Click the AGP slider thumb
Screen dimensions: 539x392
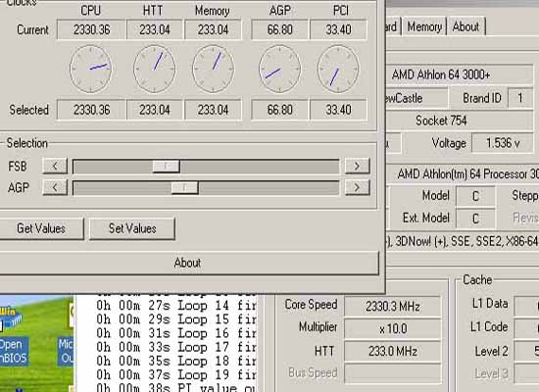tap(184, 188)
